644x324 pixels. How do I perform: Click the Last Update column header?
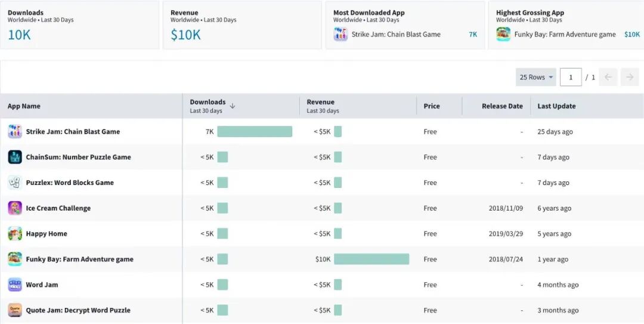[556, 106]
